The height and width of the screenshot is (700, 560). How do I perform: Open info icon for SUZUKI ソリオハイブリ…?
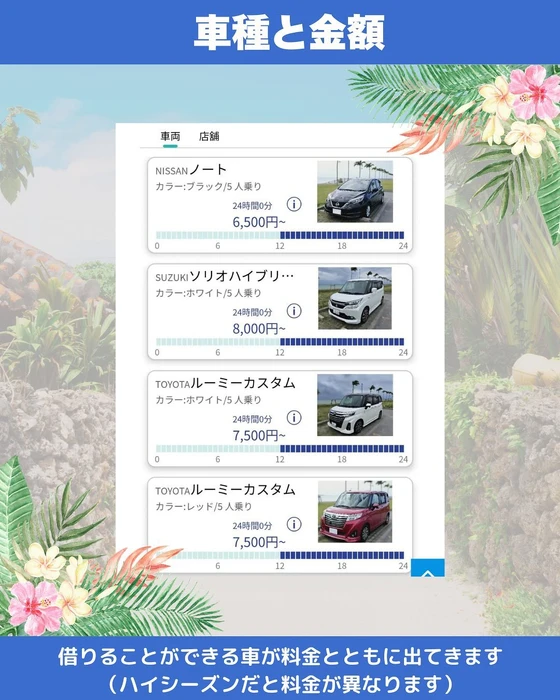(294, 311)
